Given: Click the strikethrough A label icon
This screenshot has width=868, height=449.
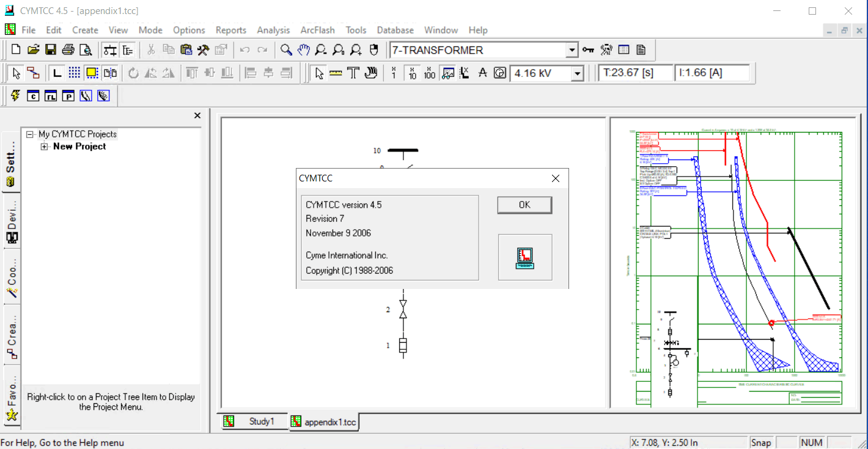Looking at the screenshot, I should click(482, 73).
